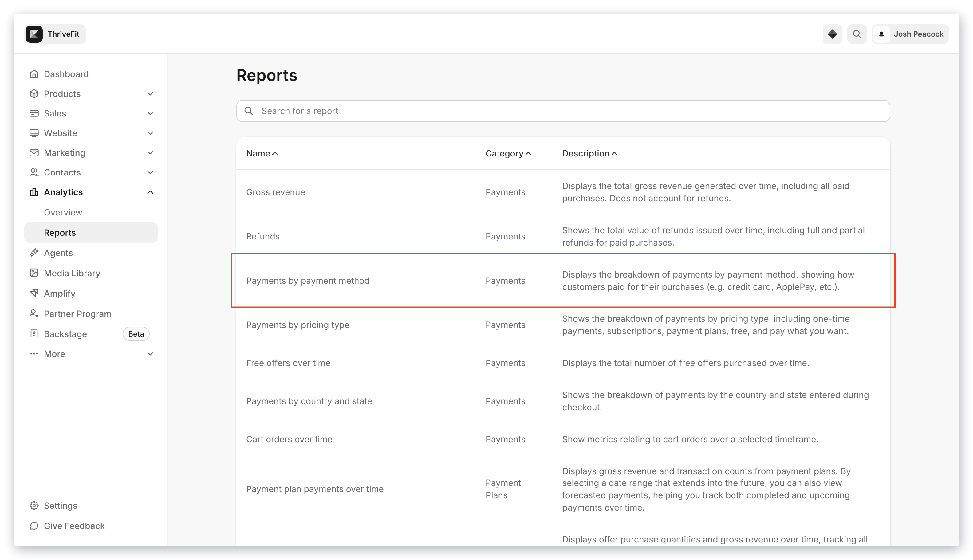Click the Cart orders over time description
Image resolution: width=973 pixels, height=560 pixels.
[690, 439]
